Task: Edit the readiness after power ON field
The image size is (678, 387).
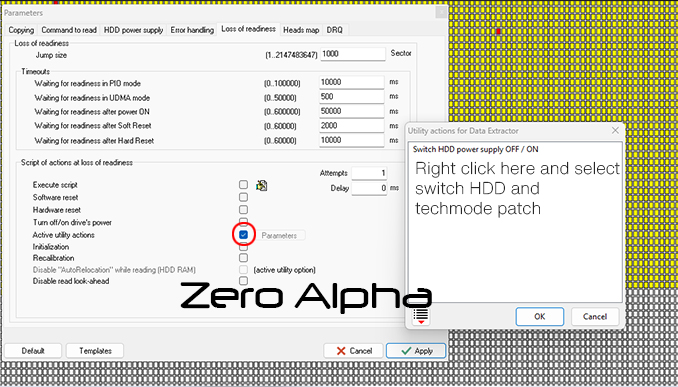Action: point(352,111)
